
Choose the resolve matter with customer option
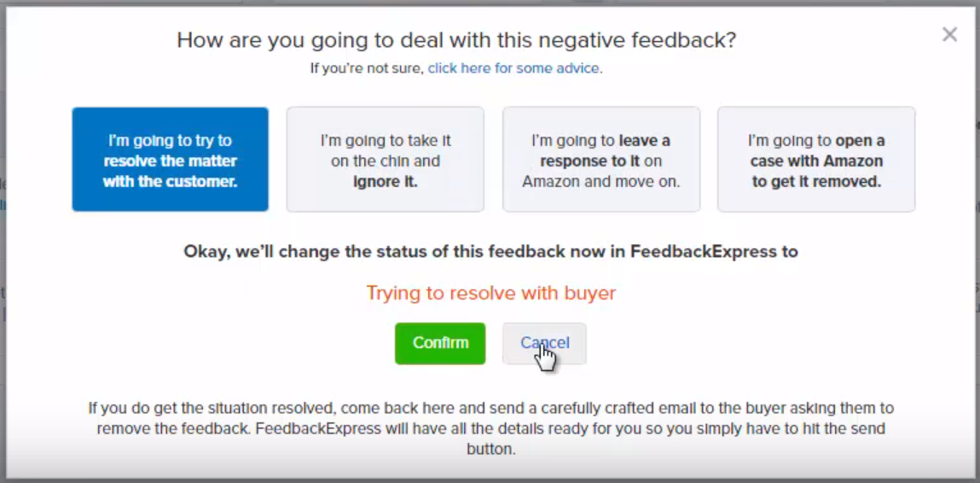170,160
